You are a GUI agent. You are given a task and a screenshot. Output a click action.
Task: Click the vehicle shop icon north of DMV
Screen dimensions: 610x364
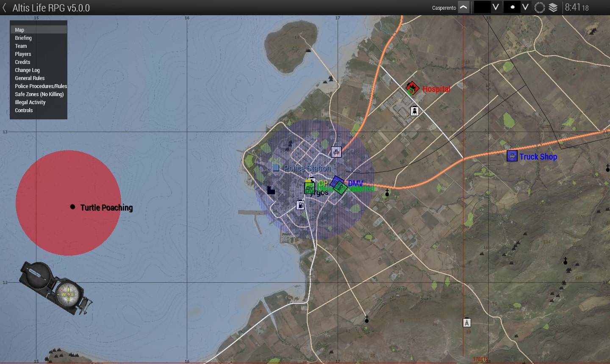[336, 152]
